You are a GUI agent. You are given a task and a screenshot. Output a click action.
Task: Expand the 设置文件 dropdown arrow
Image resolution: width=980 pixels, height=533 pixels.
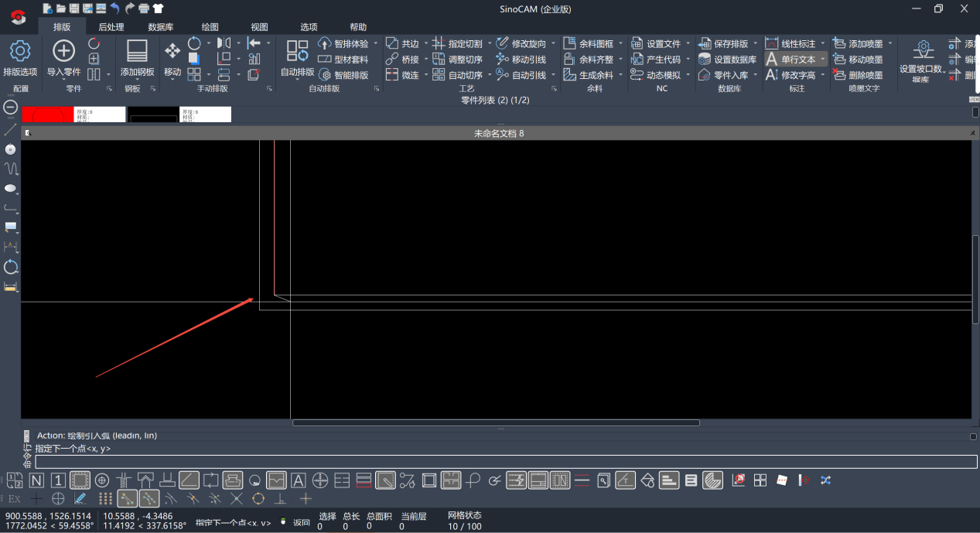688,44
